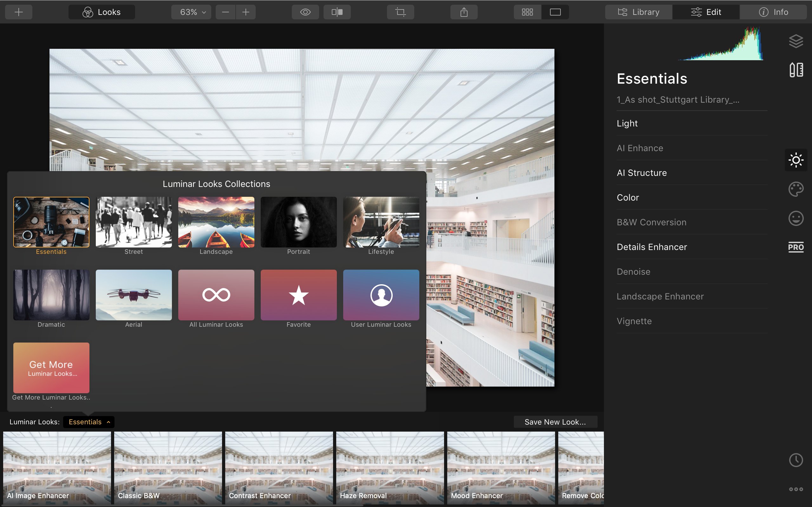The width and height of the screenshot is (812, 507).
Task: Click Get More Luminar Looks tile
Action: [x=51, y=368]
